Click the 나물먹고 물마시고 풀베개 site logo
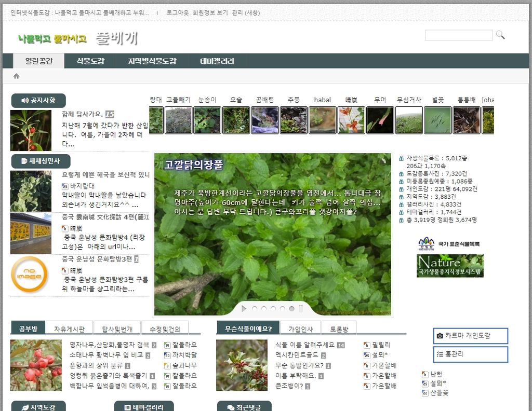Viewport: 532px width, 411px height. pos(78,38)
